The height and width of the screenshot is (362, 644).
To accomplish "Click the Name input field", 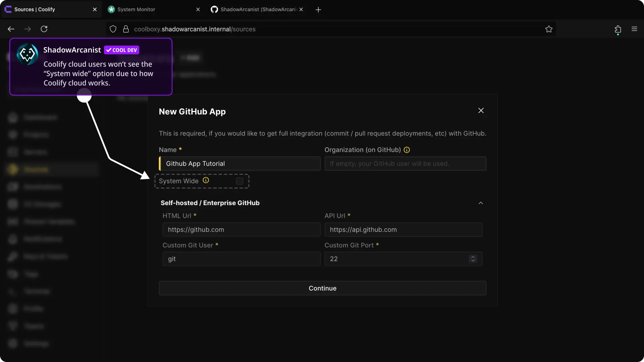I will (240, 164).
